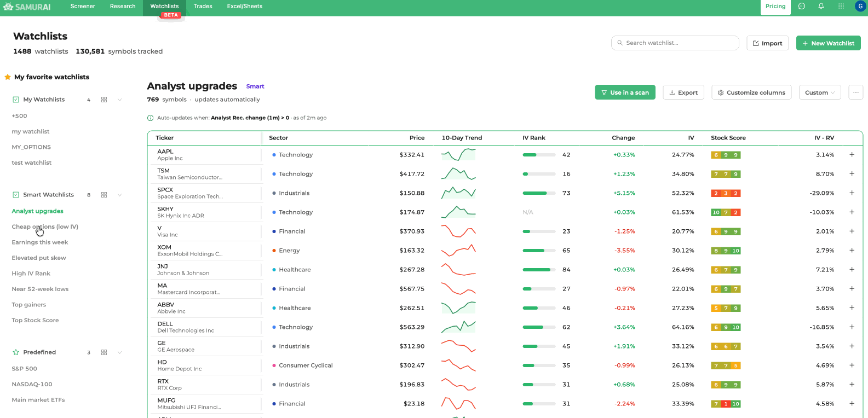Open the High IV Rank watchlist

coord(31,274)
